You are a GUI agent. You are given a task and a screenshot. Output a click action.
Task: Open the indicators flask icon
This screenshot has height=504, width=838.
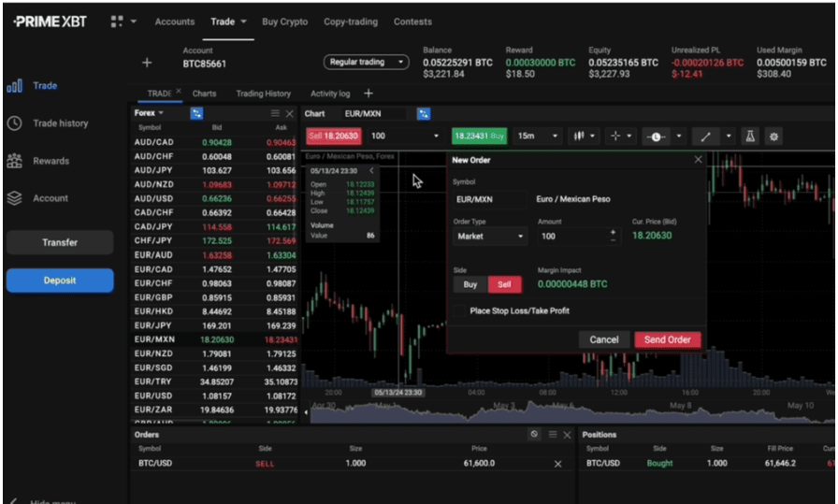point(750,137)
